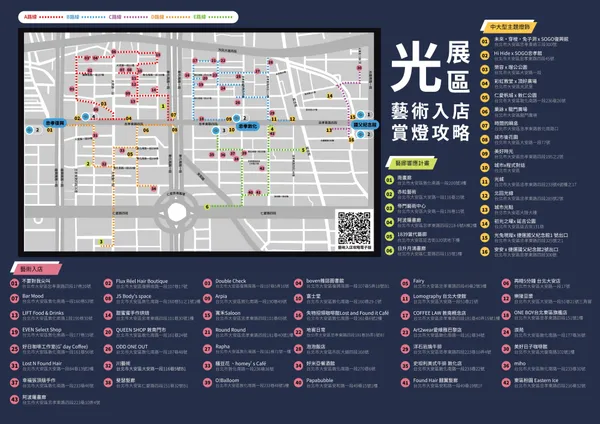Select the pink 05 badge next to Fairy
Viewport: 600px width, 424px height.
405,284
